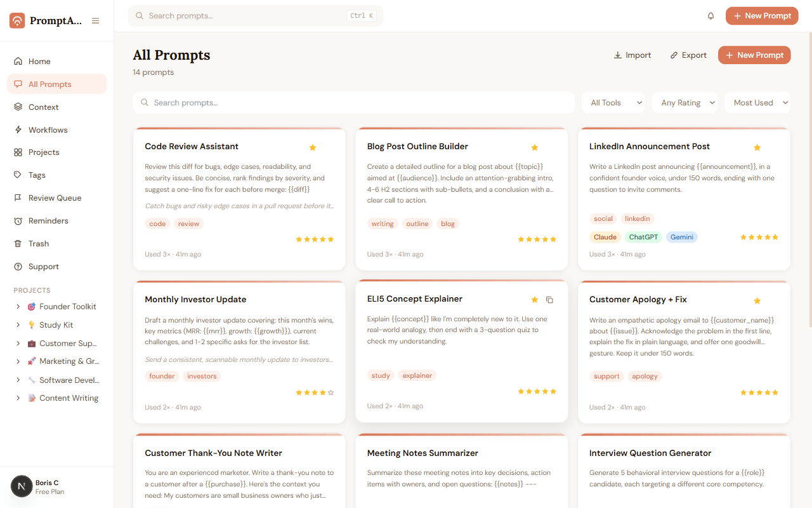Screen dimensions: 812x508
Task: Click the 'investors' tag chip
Action: click(x=202, y=376)
